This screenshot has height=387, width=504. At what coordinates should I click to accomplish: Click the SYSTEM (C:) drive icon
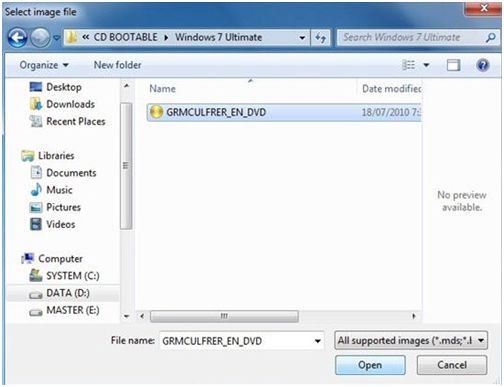tap(36, 275)
